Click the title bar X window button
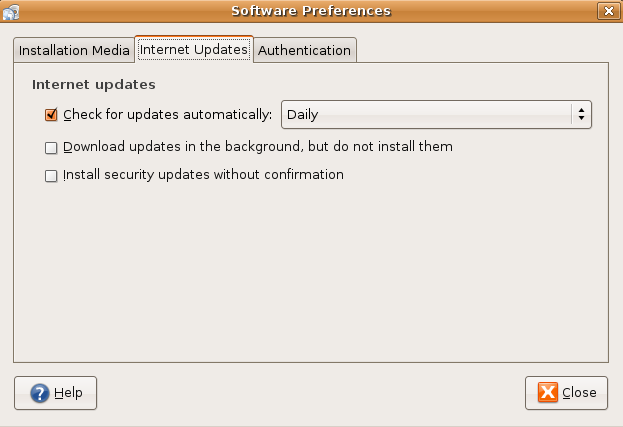This screenshot has height=427, width=623. 608,11
